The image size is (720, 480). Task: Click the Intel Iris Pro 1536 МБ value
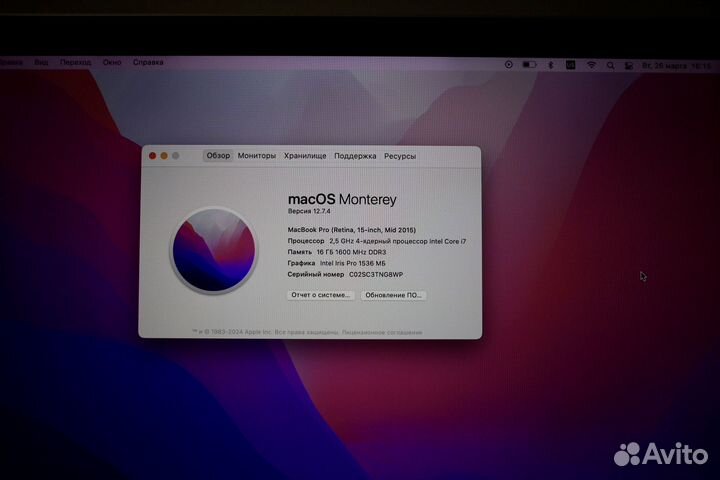tap(353, 263)
